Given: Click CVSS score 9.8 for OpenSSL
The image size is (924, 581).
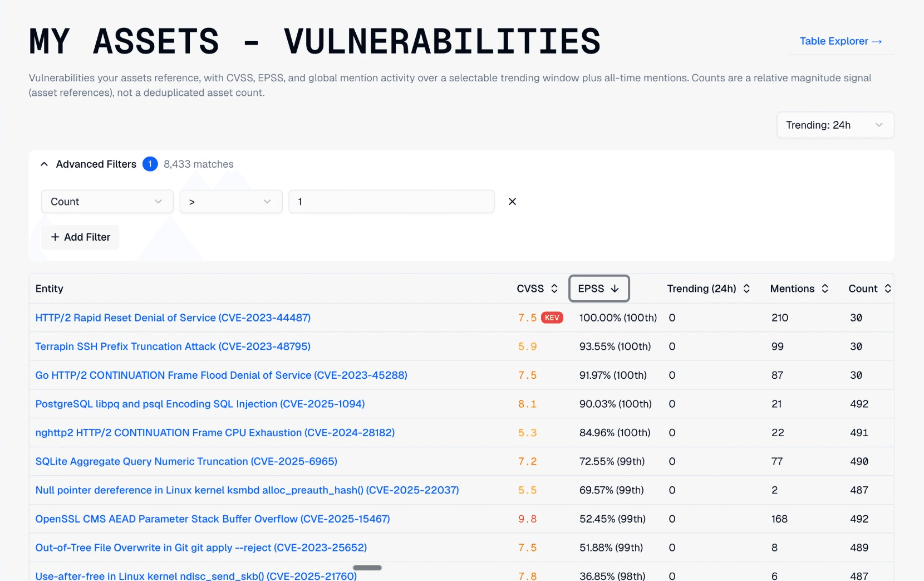Looking at the screenshot, I should click(x=528, y=519).
